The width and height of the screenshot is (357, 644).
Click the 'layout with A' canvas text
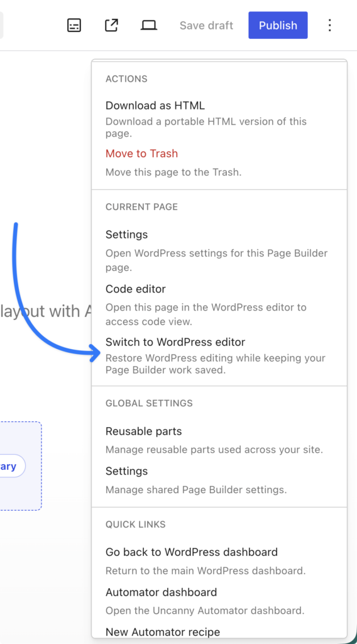tap(45, 311)
